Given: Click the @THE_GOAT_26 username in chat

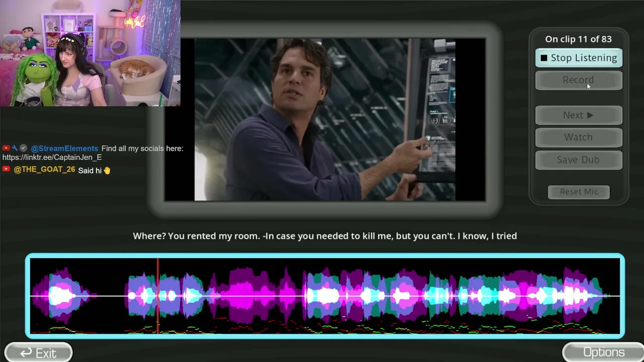Looking at the screenshot, I should [44, 170].
